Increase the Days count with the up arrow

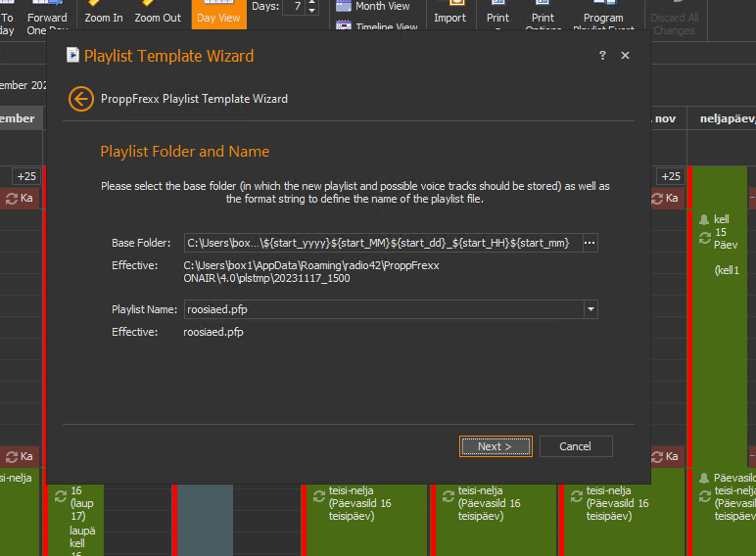(x=312, y=3)
